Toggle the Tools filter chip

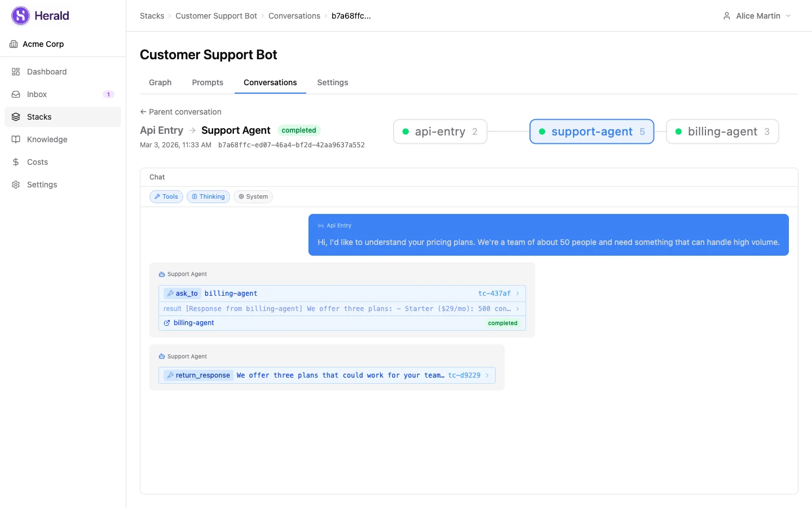coord(166,196)
